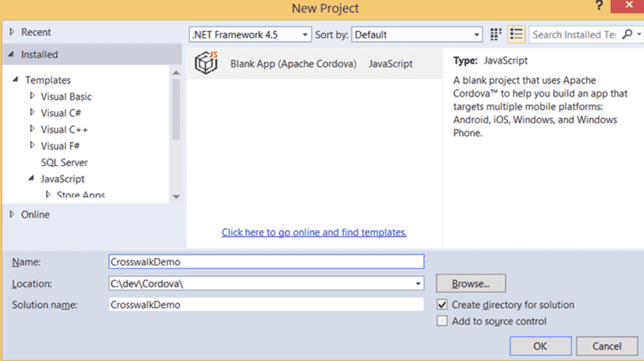Switch to small icons view
Viewport: 644px width, 361px height.
pyautogui.click(x=496, y=34)
